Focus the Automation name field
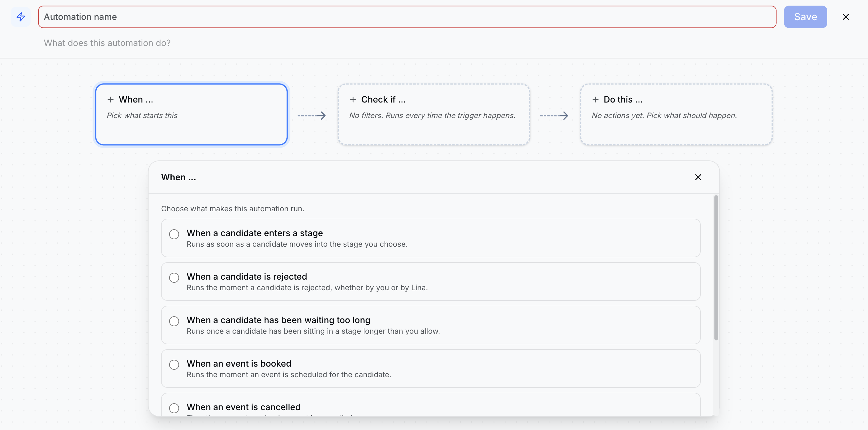Image resolution: width=868 pixels, height=430 pixels. (x=407, y=17)
